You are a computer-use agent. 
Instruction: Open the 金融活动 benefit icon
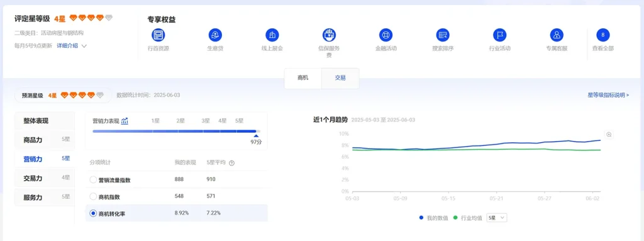click(x=386, y=35)
